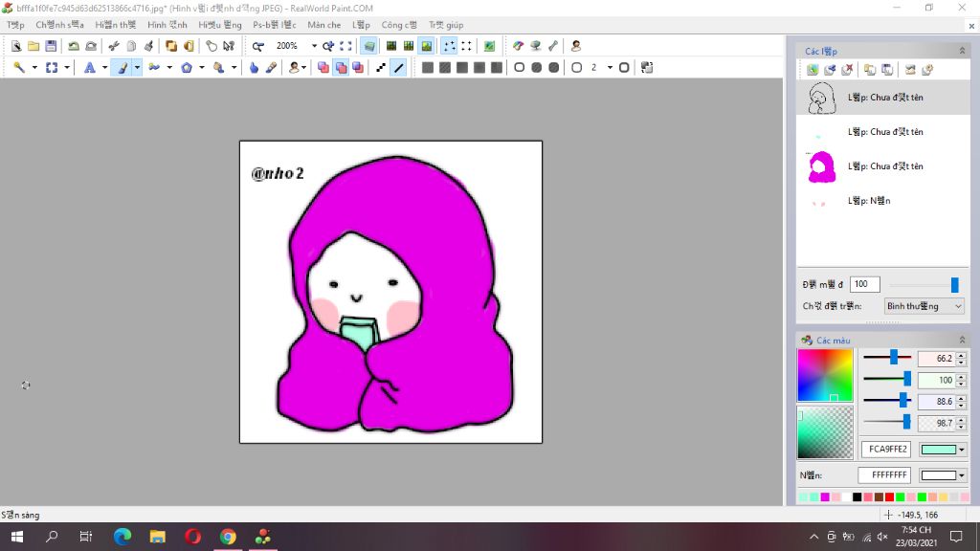Select the magic wand tool
Viewport: 980px width, 551px height.
(x=19, y=68)
